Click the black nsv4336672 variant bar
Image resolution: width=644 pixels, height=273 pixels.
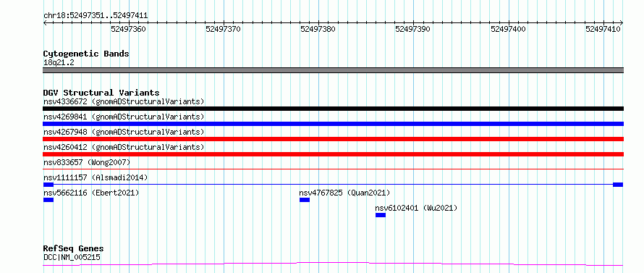pos(333,109)
